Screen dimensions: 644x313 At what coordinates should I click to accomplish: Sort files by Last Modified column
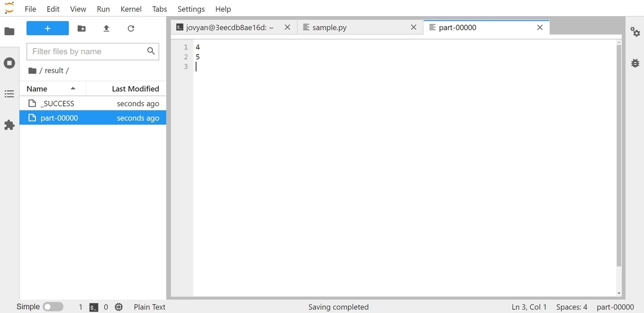tap(126, 88)
